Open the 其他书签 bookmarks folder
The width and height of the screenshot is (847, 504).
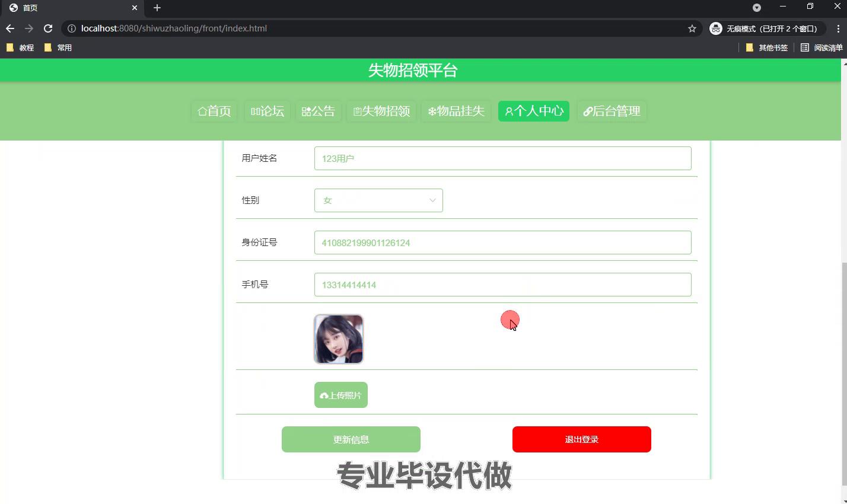(x=767, y=47)
